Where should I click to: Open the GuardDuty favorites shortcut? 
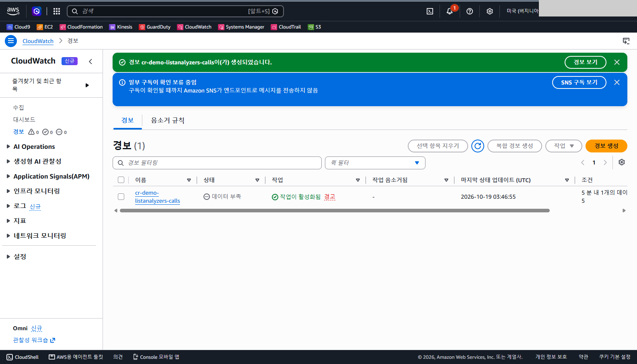155,27
